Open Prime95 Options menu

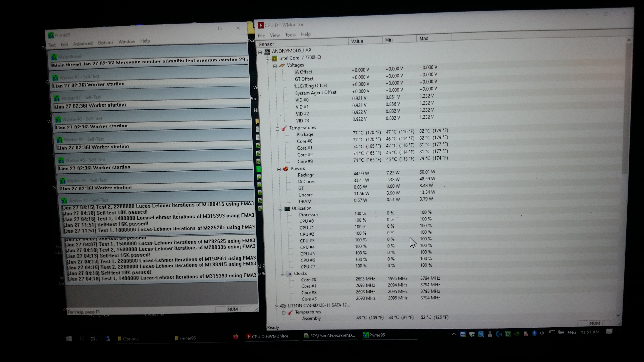click(105, 43)
